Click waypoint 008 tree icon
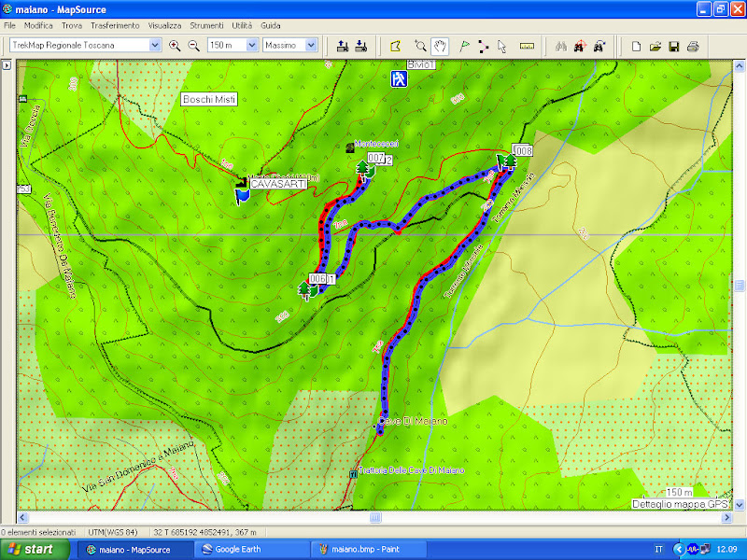Viewport: 747px width, 560px height. coord(510,161)
